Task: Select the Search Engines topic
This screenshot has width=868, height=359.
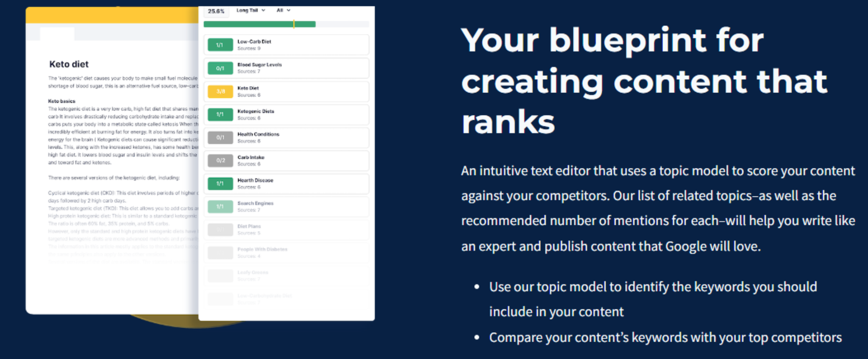Action: [287, 207]
